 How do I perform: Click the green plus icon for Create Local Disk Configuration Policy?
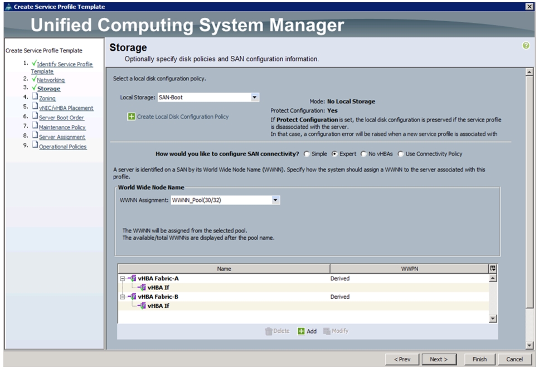coord(132,117)
